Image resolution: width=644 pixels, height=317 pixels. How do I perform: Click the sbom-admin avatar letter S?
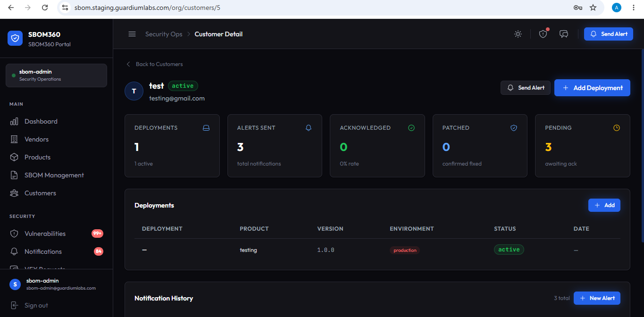(x=15, y=284)
